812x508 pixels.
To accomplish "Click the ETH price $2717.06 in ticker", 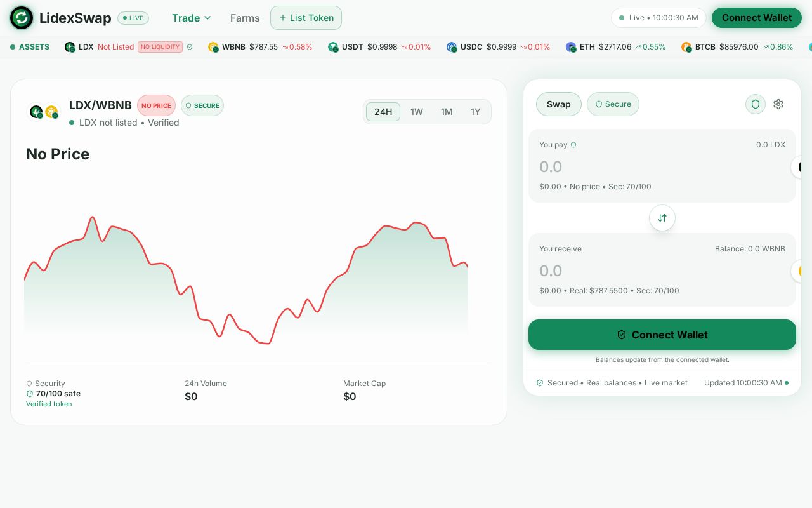I will click(615, 47).
